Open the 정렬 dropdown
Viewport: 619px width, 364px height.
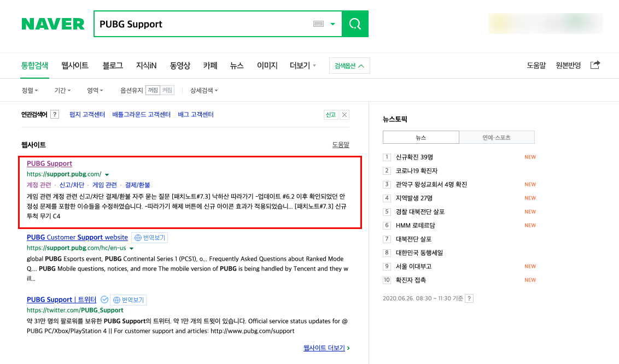point(30,90)
